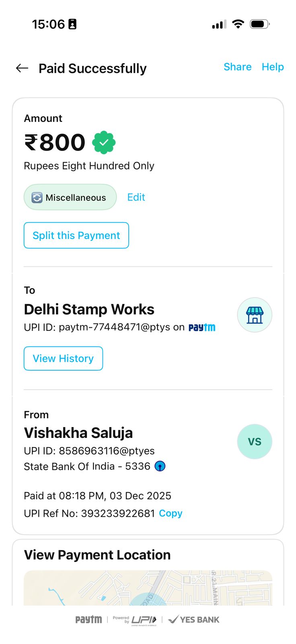Viewport: 296px width, 644px height.
Task: Tap the Miscellaneous category icon
Action: pos(37,198)
